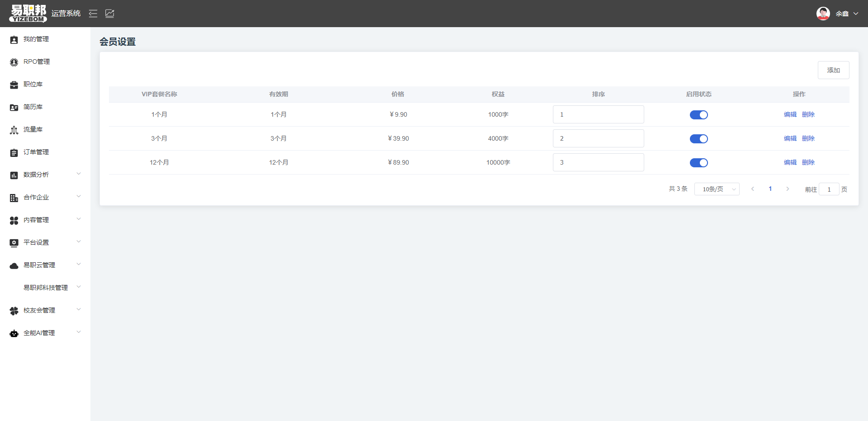
Task: Click 删除 for the 12个月 package
Action: tap(808, 163)
